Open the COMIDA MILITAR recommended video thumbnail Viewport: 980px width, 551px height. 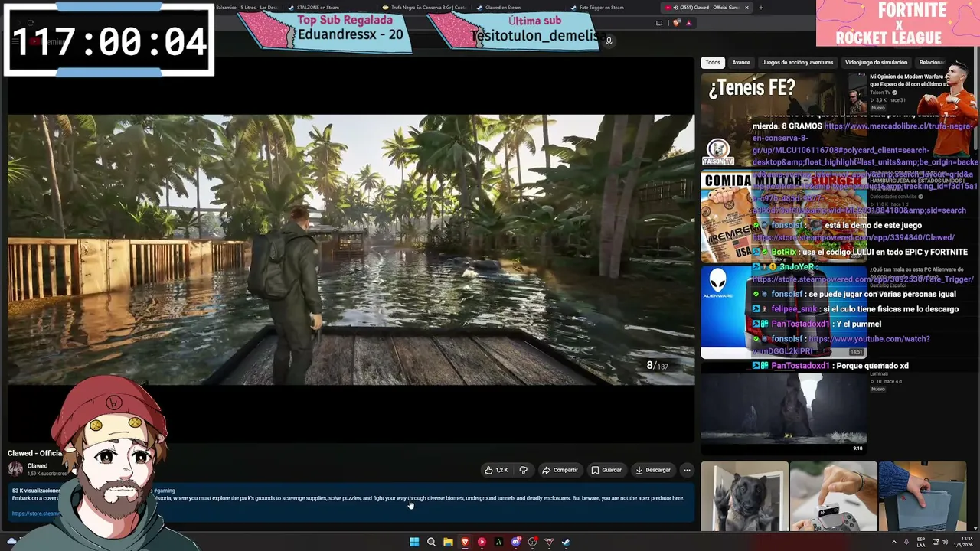coord(783,217)
